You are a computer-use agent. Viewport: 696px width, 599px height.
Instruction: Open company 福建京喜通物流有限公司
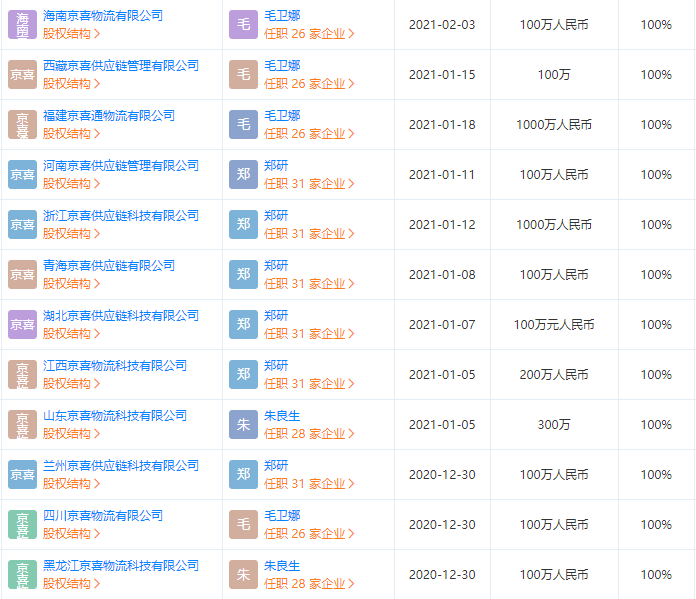(x=109, y=115)
